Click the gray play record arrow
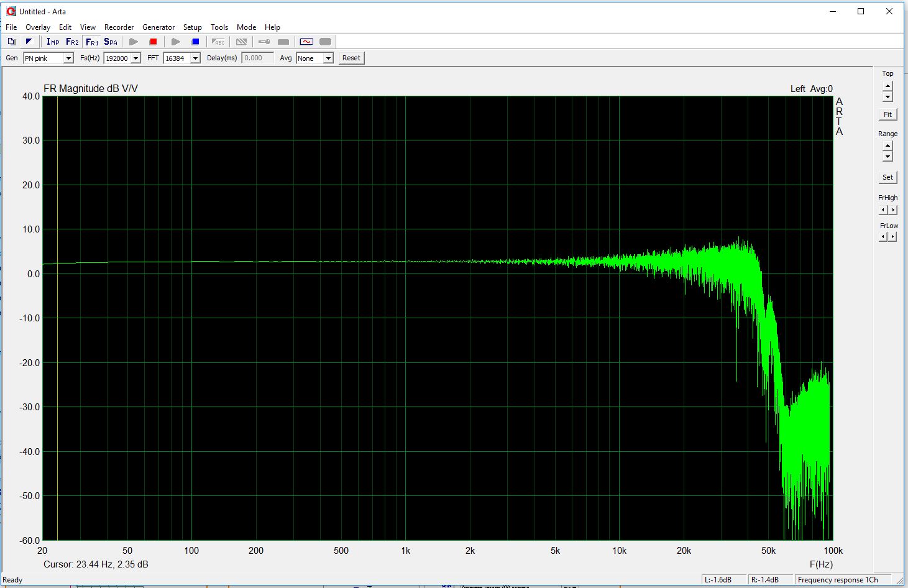The height and width of the screenshot is (588, 908). [134, 42]
